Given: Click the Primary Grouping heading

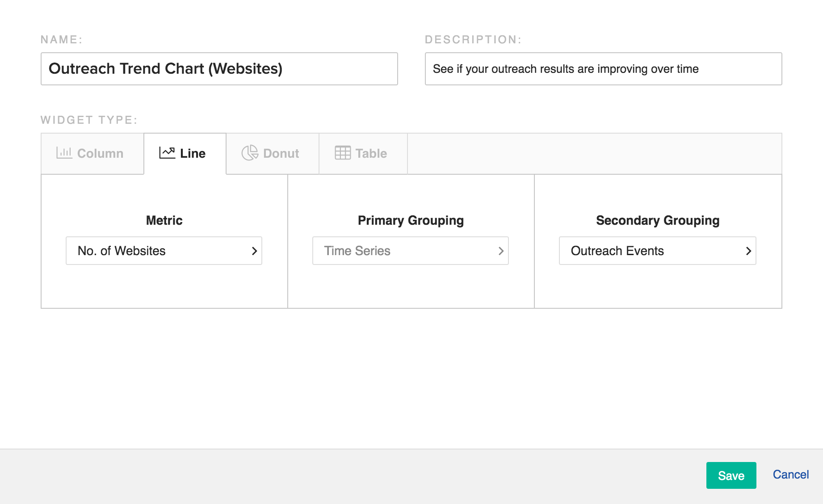Looking at the screenshot, I should pyautogui.click(x=411, y=220).
